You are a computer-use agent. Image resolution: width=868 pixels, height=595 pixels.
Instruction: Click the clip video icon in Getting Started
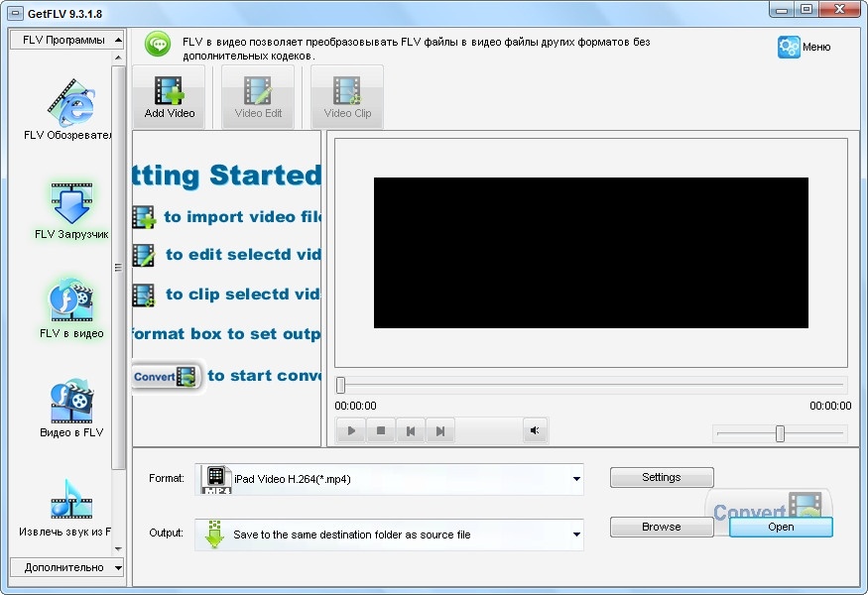click(x=144, y=295)
